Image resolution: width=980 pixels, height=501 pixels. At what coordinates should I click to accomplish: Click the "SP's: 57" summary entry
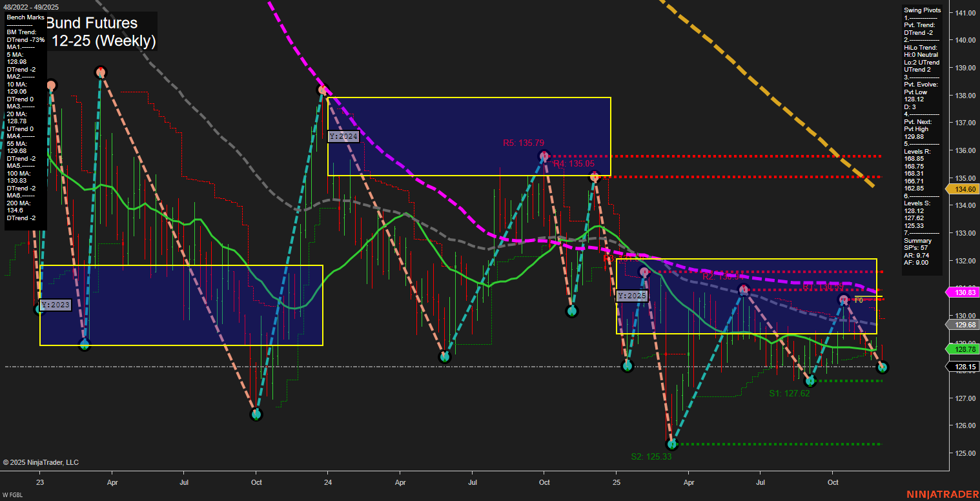(x=915, y=248)
